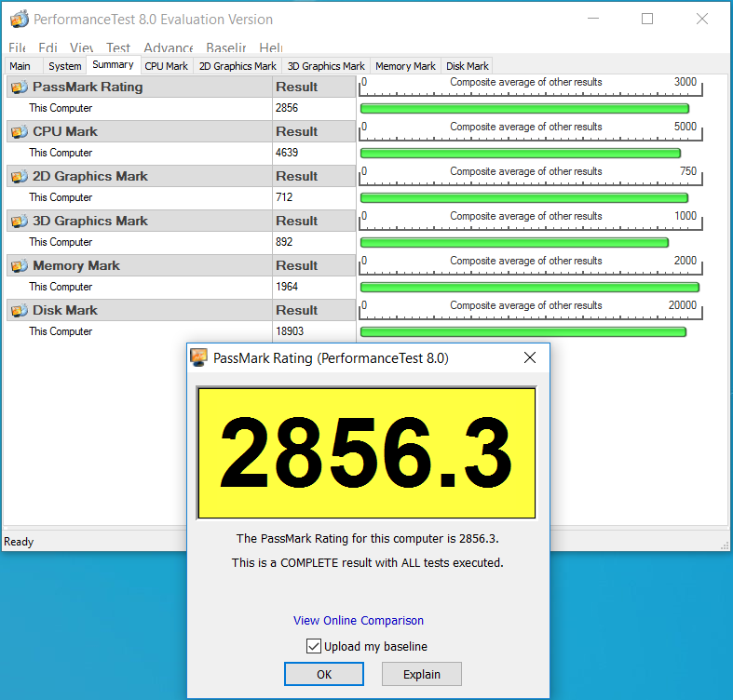
Task: Click the Memory Mark row icon
Action: [x=20, y=265]
